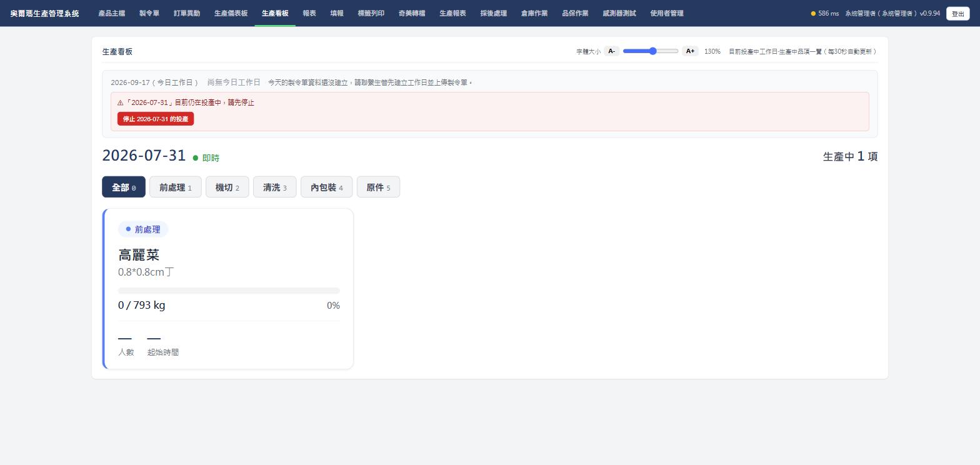Click the green 即時 live indicator
980x465 pixels.
tap(206, 158)
